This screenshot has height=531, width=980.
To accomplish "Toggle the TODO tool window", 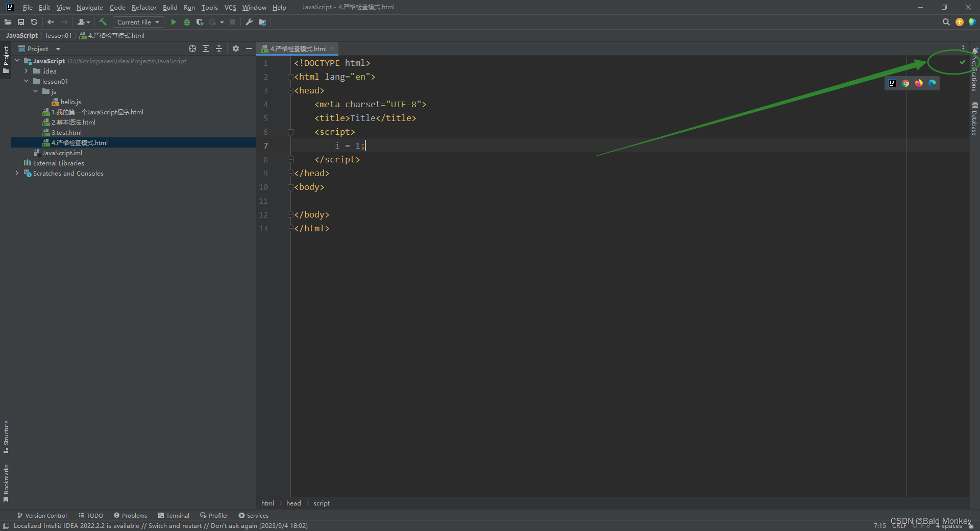I will tap(91, 516).
